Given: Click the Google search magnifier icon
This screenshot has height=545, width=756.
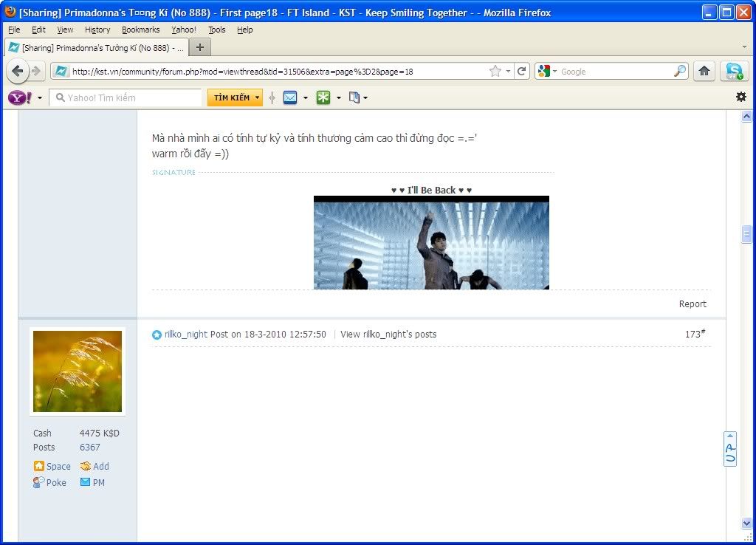Looking at the screenshot, I should 680,72.
